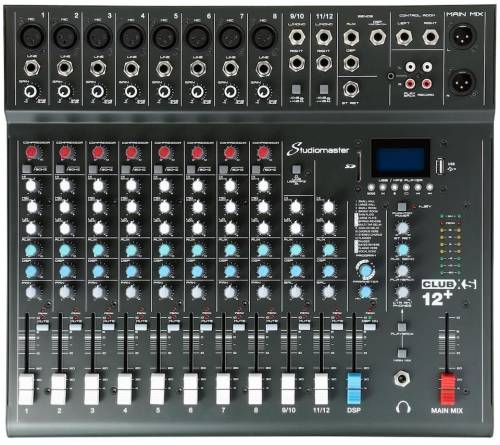Screen dimensions: 500x445
Task: Click the control room left jack
Action: point(404,37)
